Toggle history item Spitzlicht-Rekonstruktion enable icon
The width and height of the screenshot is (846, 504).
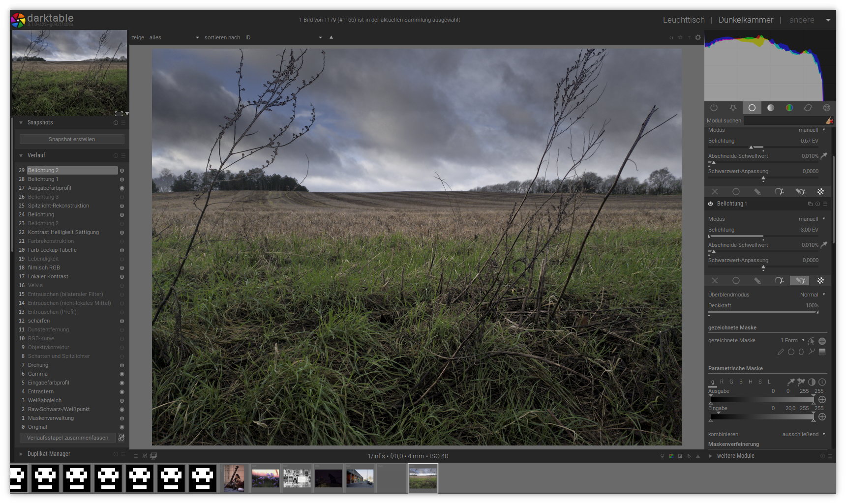coord(122,206)
